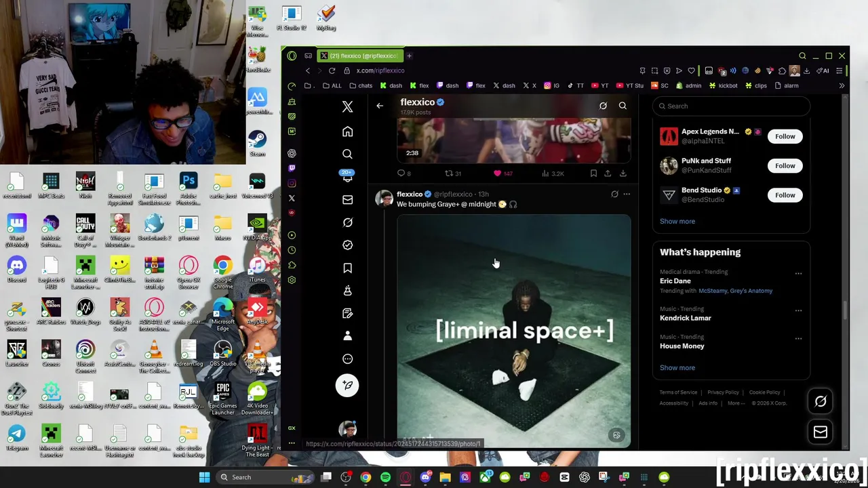
Task: Click the X logo in sidebar
Action: [x=347, y=106]
